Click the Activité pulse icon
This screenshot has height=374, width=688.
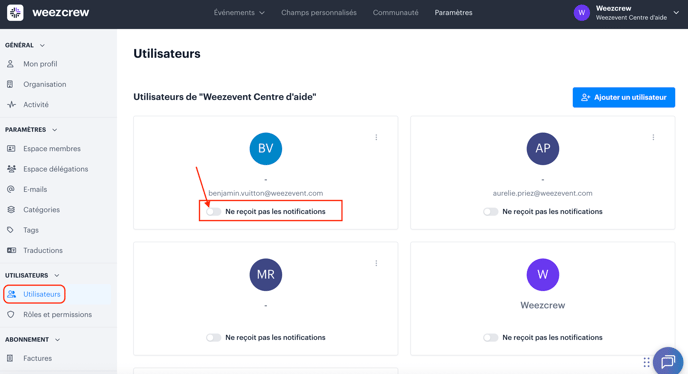pos(11,104)
